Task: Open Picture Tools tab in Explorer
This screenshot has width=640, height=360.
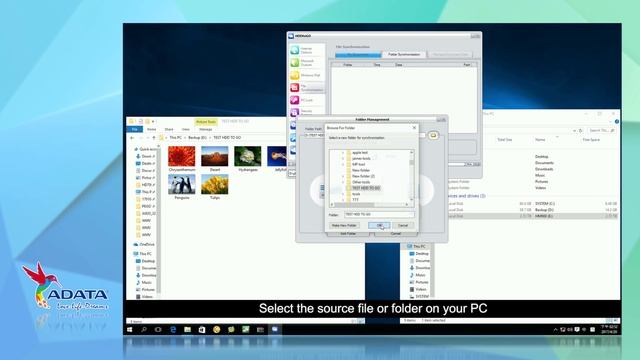Action: [206, 122]
